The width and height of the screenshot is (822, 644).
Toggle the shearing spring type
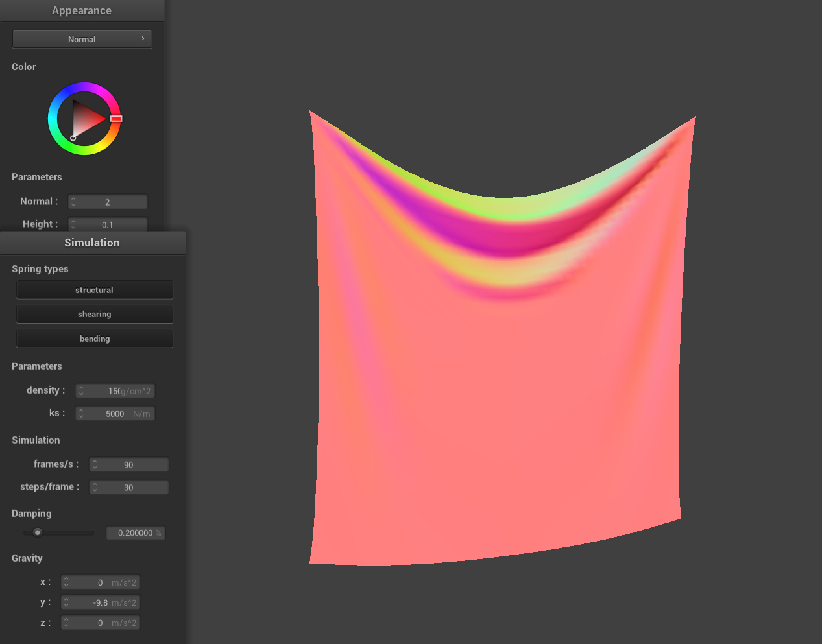click(95, 314)
